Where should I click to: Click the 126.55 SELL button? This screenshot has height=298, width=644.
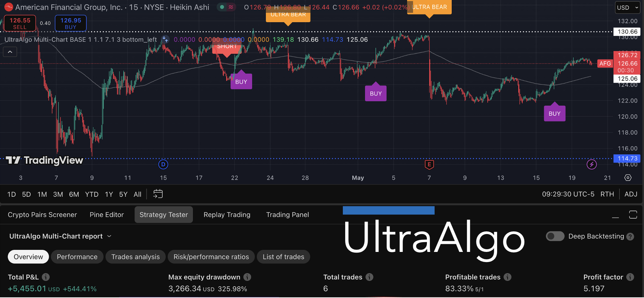coord(20,23)
